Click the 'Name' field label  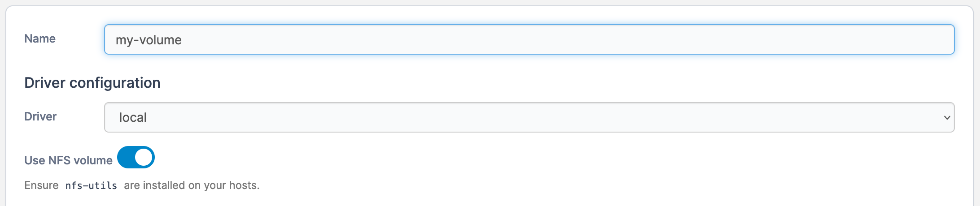point(40,39)
